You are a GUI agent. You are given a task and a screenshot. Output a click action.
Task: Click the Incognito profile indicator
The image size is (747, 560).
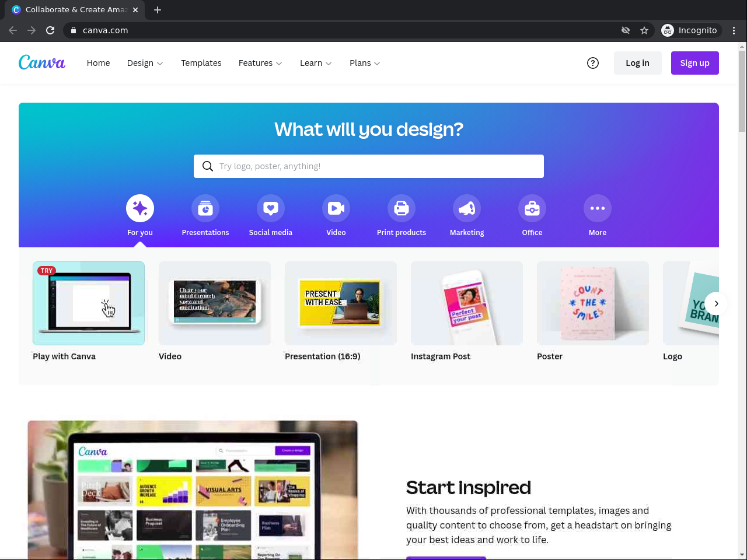coord(691,30)
